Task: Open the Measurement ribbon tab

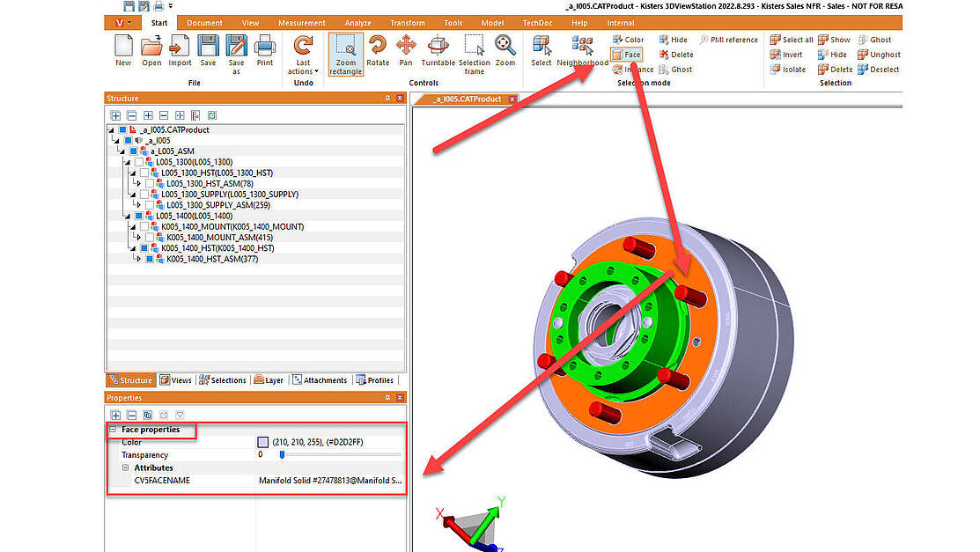Action: click(301, 23)
